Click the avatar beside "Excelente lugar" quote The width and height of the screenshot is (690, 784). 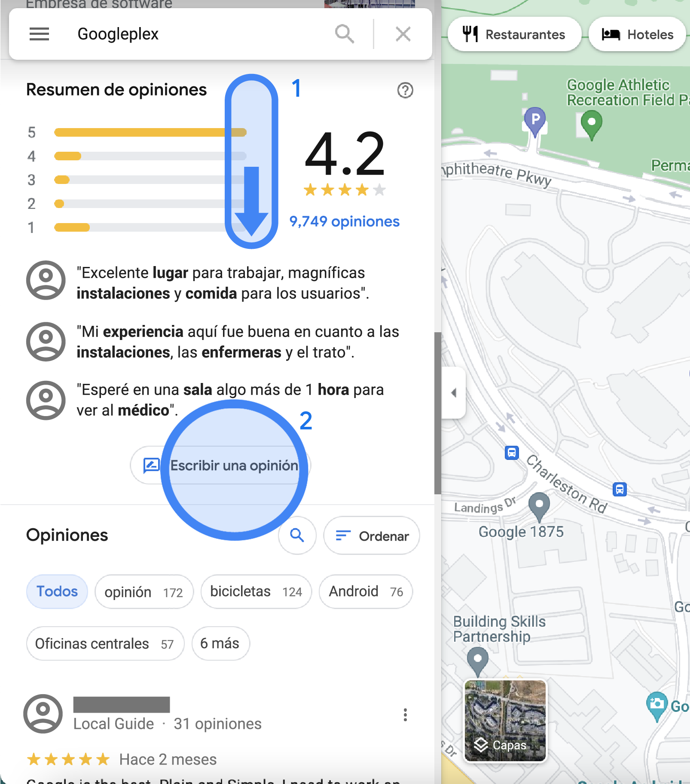pyautogui.click(x=46, y=280)
